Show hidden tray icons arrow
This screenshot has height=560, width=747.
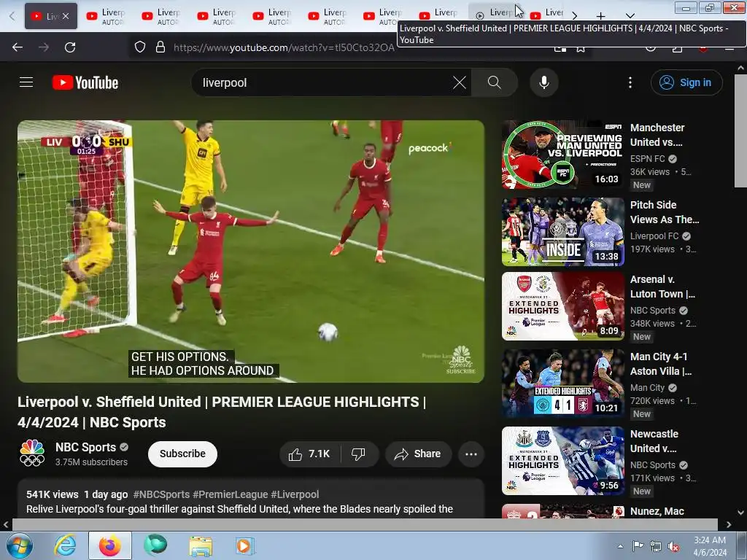click(x=620, y=546)
